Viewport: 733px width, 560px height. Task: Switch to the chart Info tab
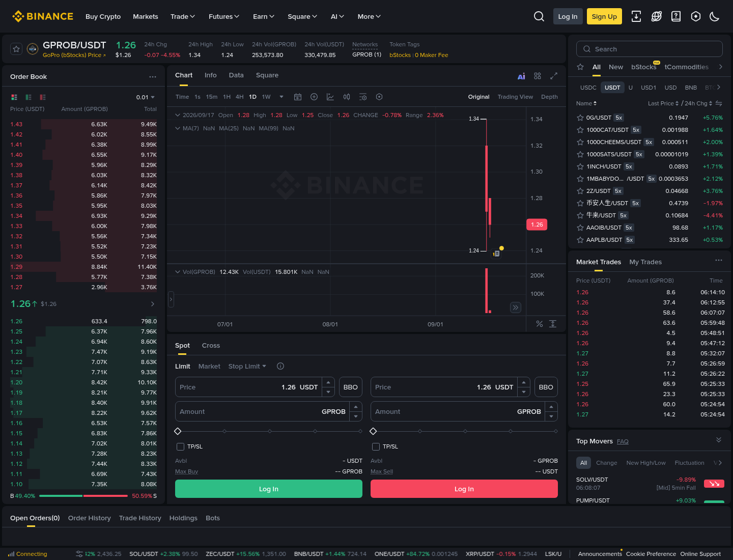211,75
